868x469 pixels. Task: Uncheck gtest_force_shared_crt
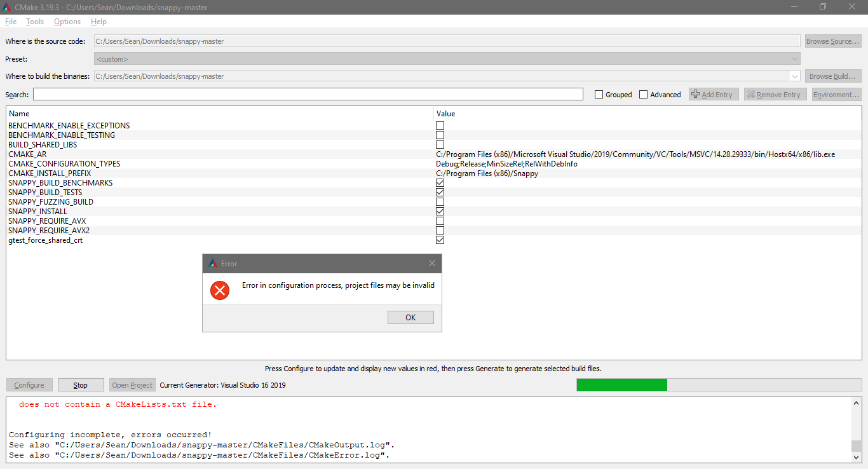tap(440, 240)
